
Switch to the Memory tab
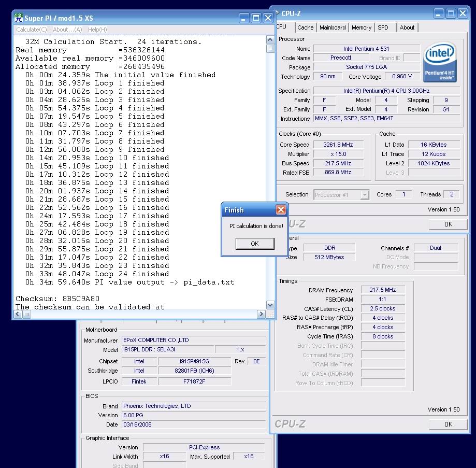click(x=361, y=27)
